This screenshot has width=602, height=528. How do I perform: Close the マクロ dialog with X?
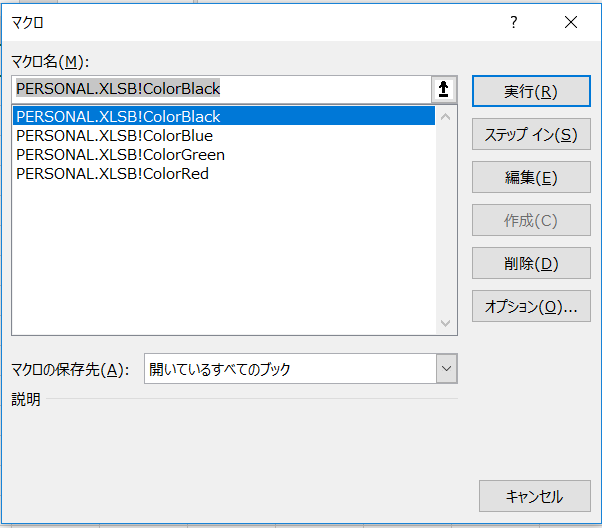click(570, 22)
